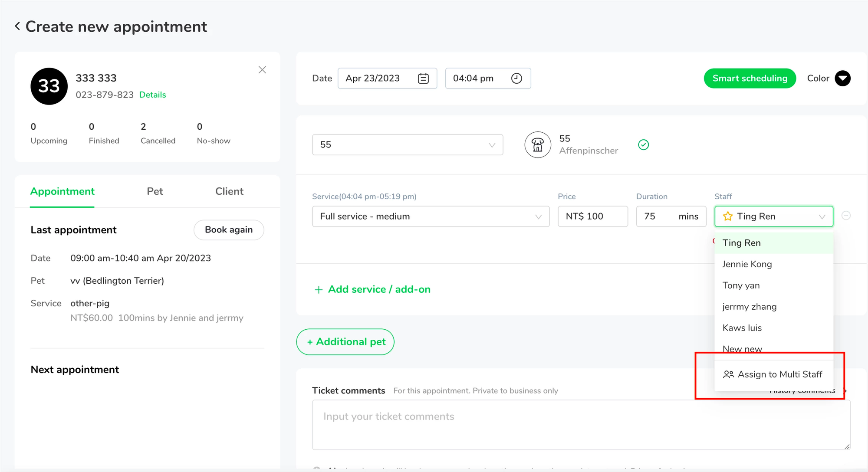Image resolution: width=868 pixels, height=472 pixels.
Task: Click the clock icon in time field
Action: (516, 78)
